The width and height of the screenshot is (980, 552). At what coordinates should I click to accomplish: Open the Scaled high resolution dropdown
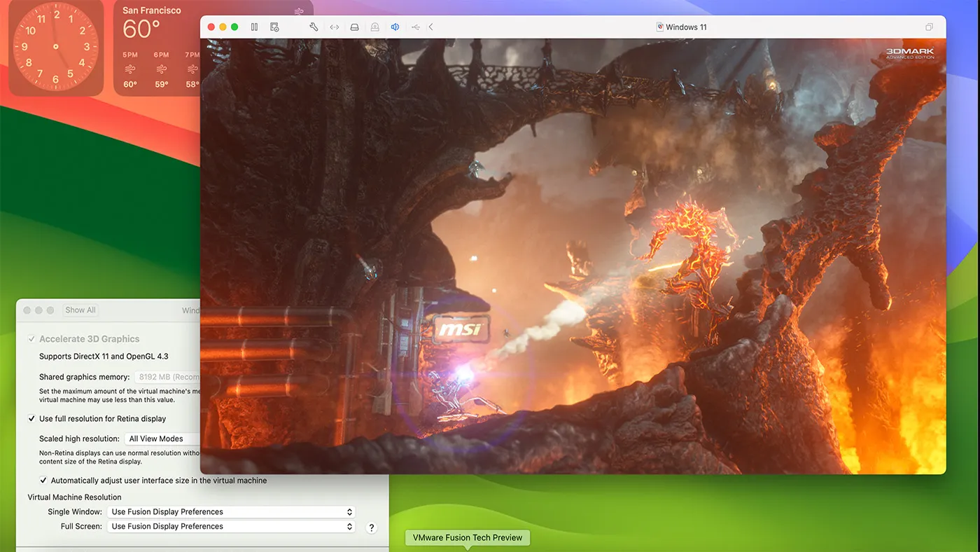click(x=161, y=439)
